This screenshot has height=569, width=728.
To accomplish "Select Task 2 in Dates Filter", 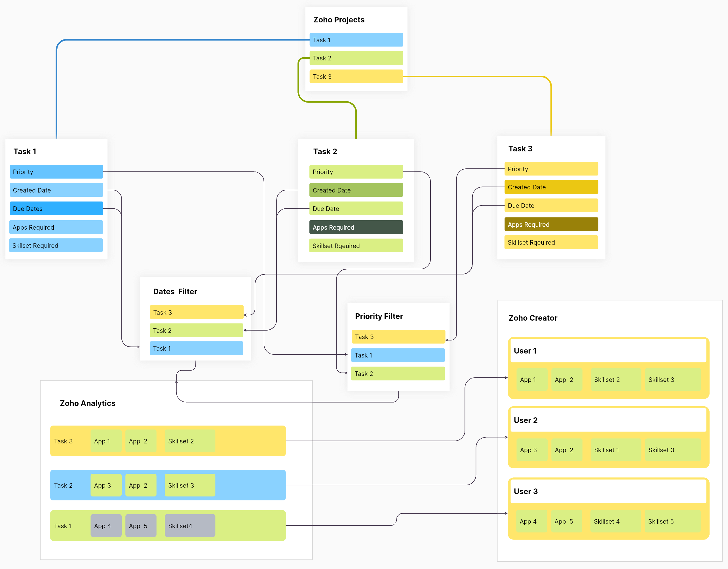I will click(x=196, y=331).
